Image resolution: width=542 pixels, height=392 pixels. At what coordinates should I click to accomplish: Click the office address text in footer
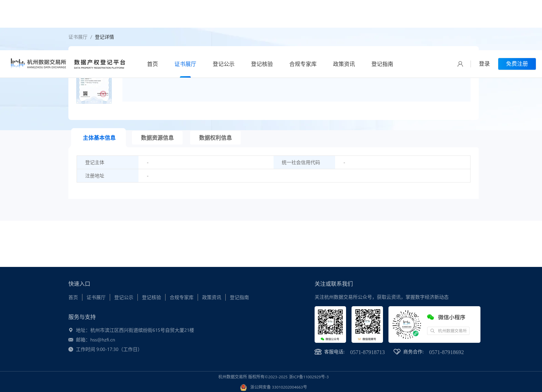click(x=135, y=330)
